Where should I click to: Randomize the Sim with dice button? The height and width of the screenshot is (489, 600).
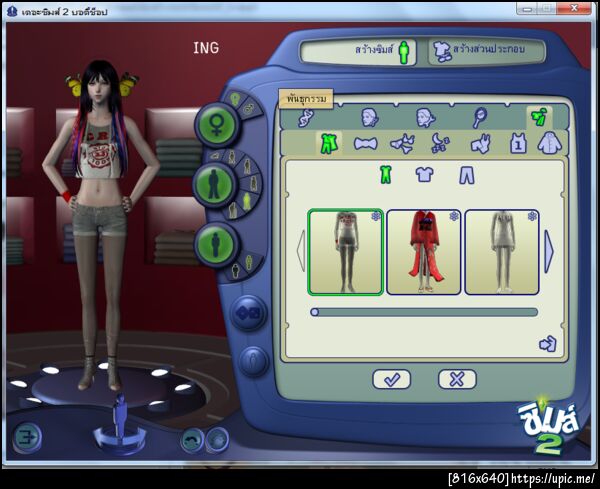[249, 313]
